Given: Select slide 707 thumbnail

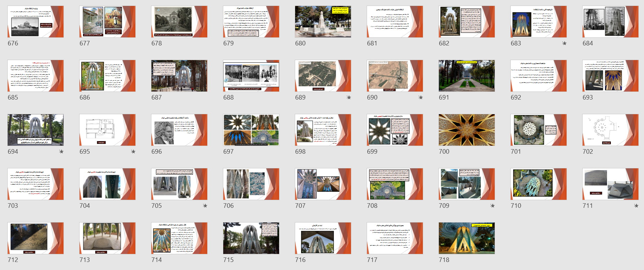Looking at the screenshot, I should 323,184.
